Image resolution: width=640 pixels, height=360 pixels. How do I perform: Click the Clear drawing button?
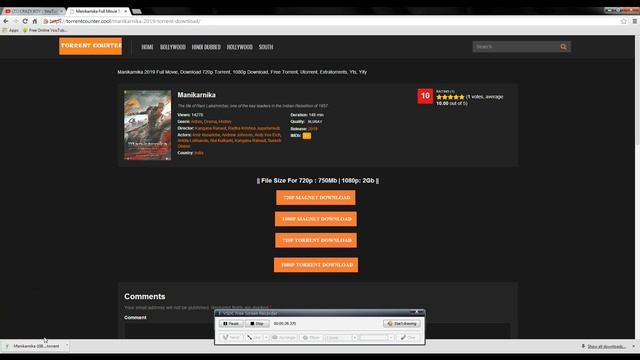pyautogui.click(x=408, y=338)
